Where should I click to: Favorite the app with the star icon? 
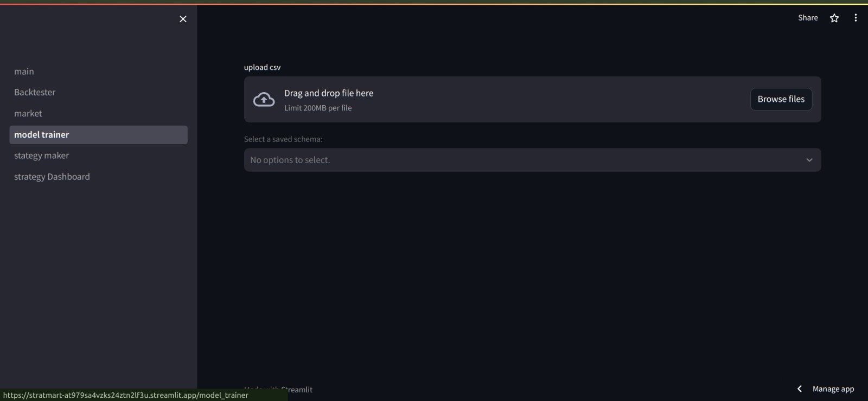tap(834, 18)
